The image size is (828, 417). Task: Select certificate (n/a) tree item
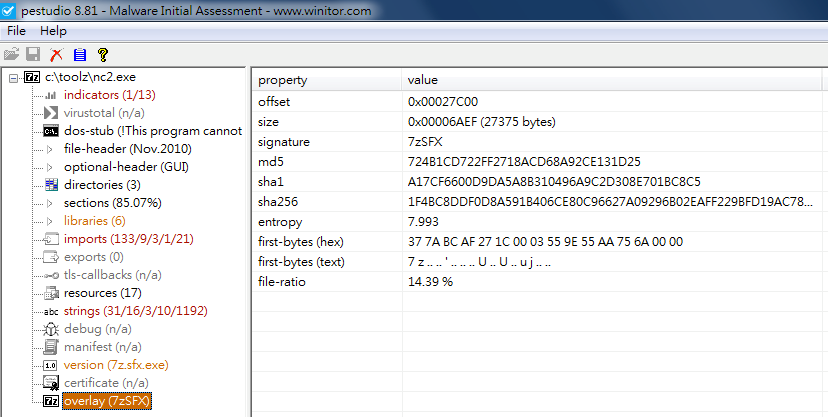pyautogui.click(x=106, y=383)
